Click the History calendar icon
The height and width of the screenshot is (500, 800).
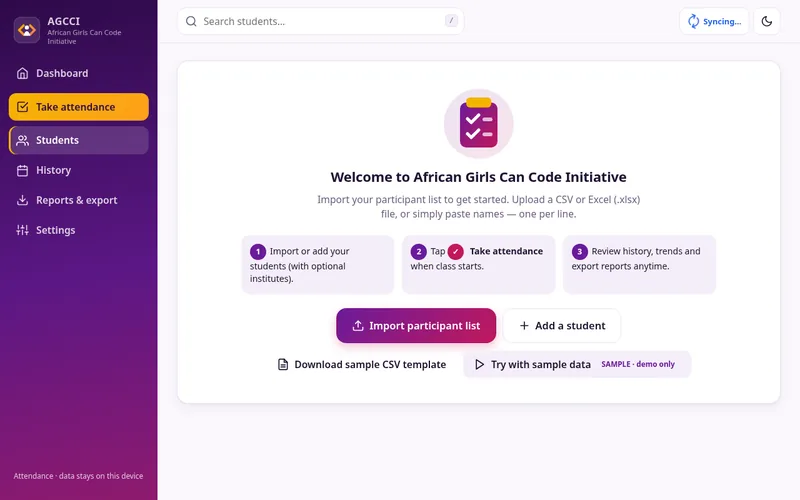coord(22,170)
